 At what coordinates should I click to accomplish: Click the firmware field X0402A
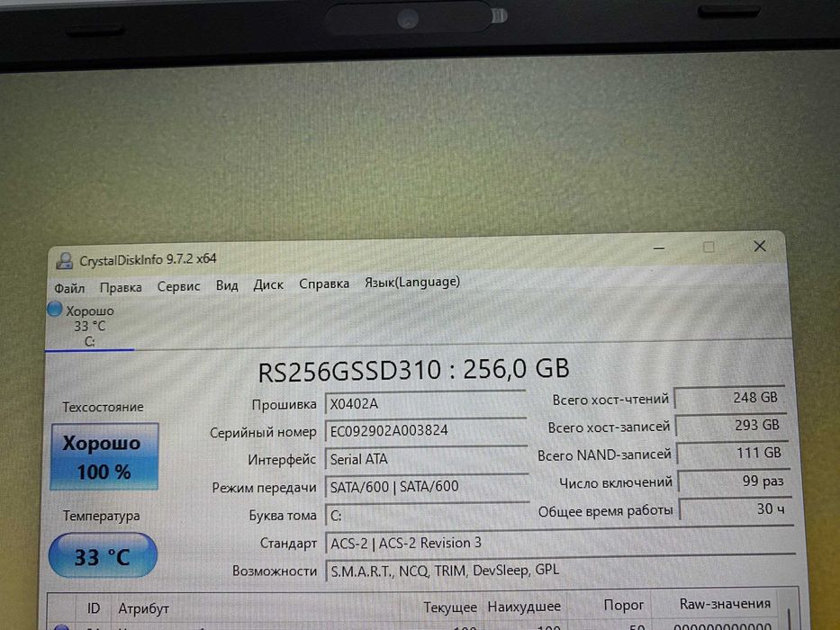[425, 403]
